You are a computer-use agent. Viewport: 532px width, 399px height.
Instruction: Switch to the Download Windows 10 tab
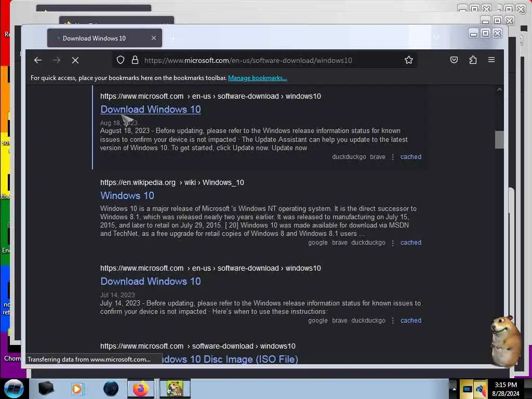pyautogui.click(x=104, y=38)
